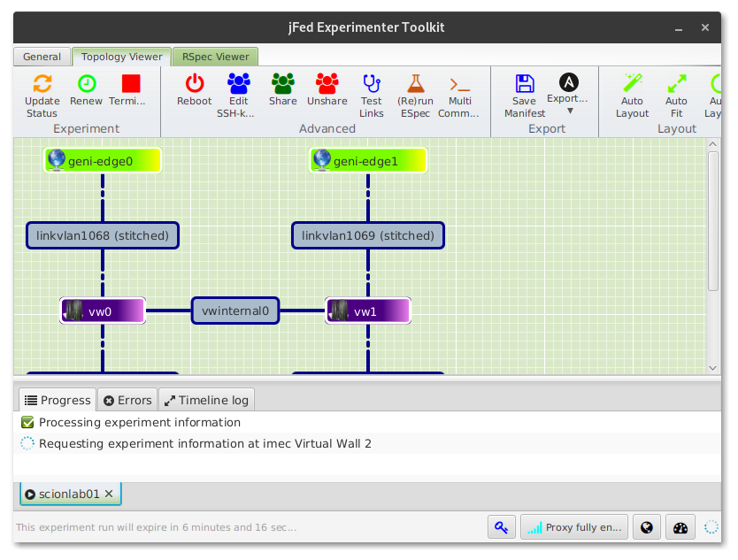Open Edit SSH-keys blue people icon

(239, 84)
